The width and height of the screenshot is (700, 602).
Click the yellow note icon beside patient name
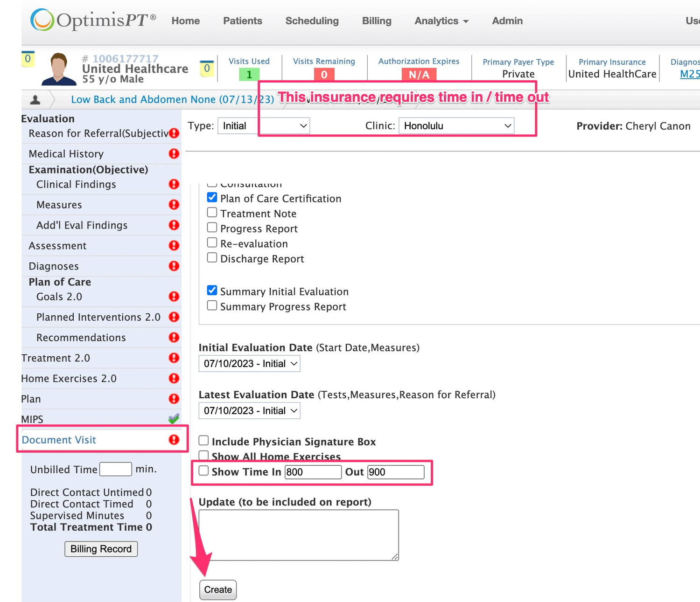pos(207,69)
